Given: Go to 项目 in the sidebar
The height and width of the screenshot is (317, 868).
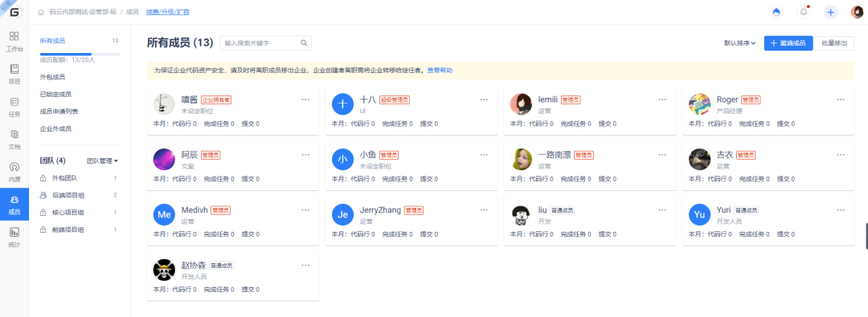Looking at the screenshot, I should click(x=14, y=74).
